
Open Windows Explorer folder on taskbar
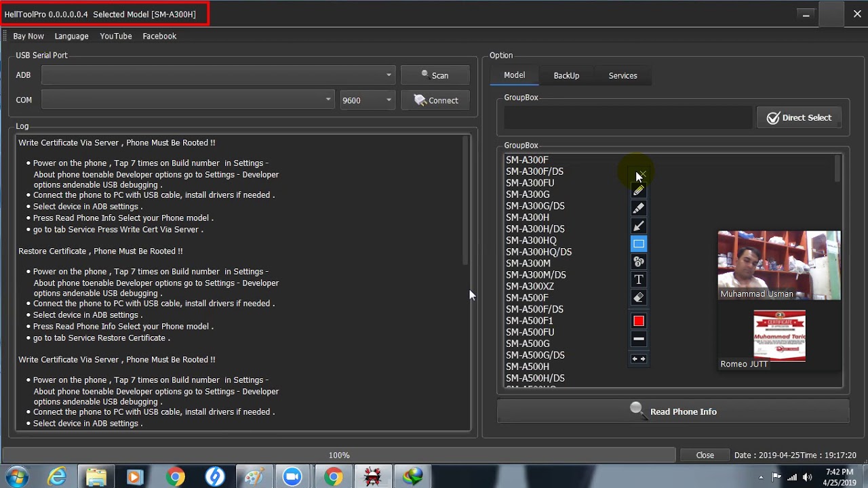click(96, 477)
